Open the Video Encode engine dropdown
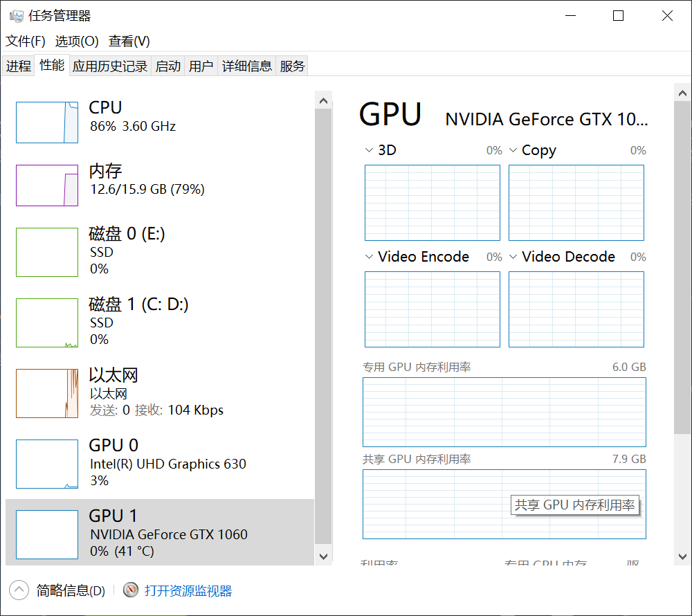Screen dimensions: 692x616 (x=369, y=256)
